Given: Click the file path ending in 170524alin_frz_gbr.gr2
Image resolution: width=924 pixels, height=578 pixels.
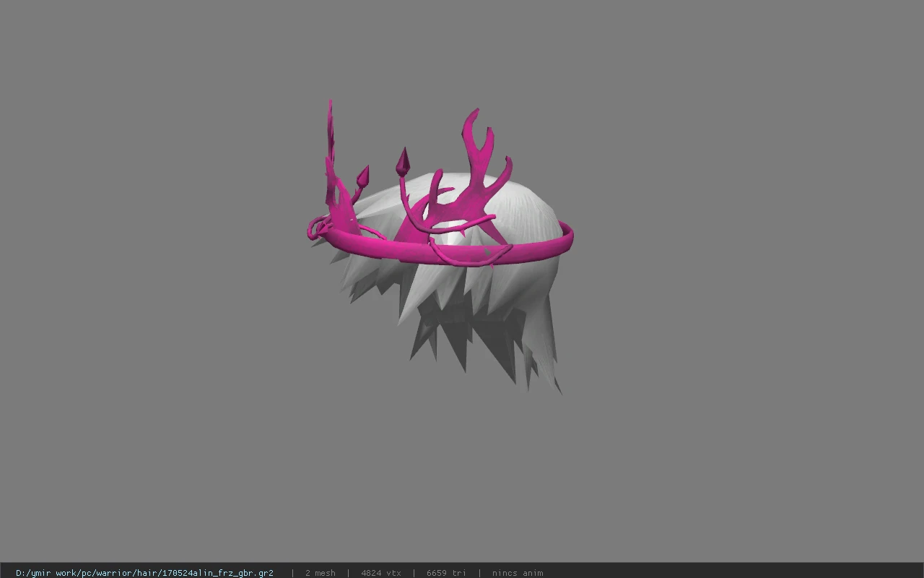Looking at the screenshot, I should click(x=144, y=573).
